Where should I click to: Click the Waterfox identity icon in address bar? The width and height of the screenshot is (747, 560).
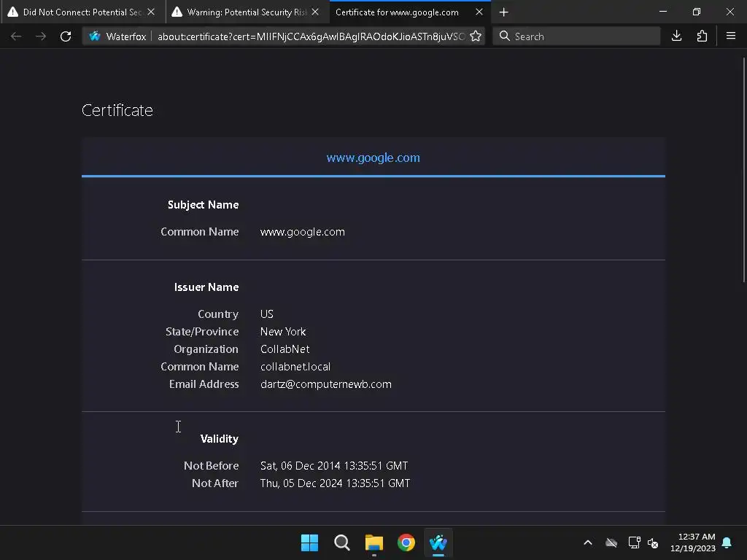point(95,36)
